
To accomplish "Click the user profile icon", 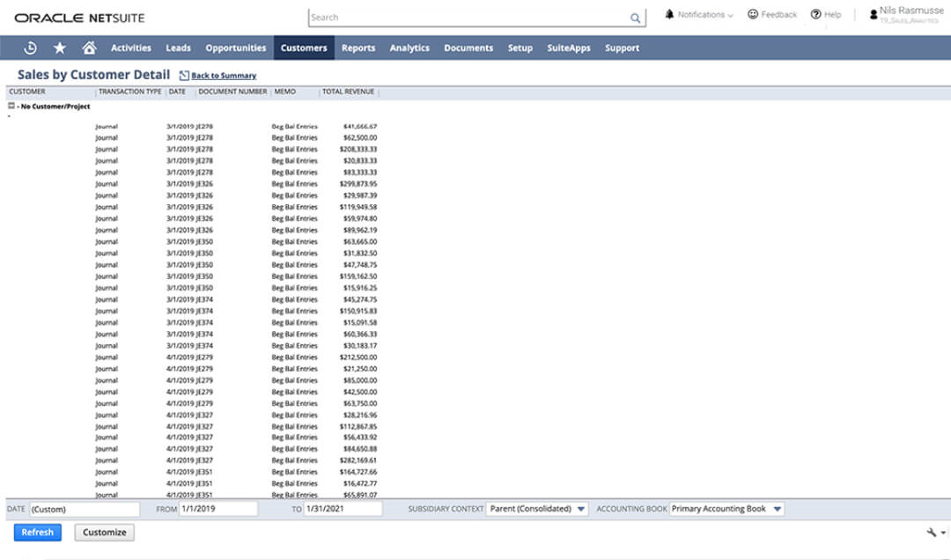I will (x=874, y=15).
